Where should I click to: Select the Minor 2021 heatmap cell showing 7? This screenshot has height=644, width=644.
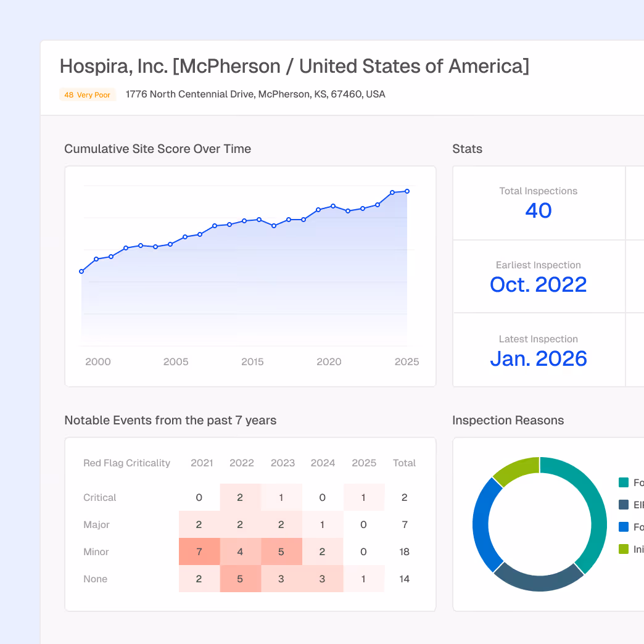(x=199, y=551)
